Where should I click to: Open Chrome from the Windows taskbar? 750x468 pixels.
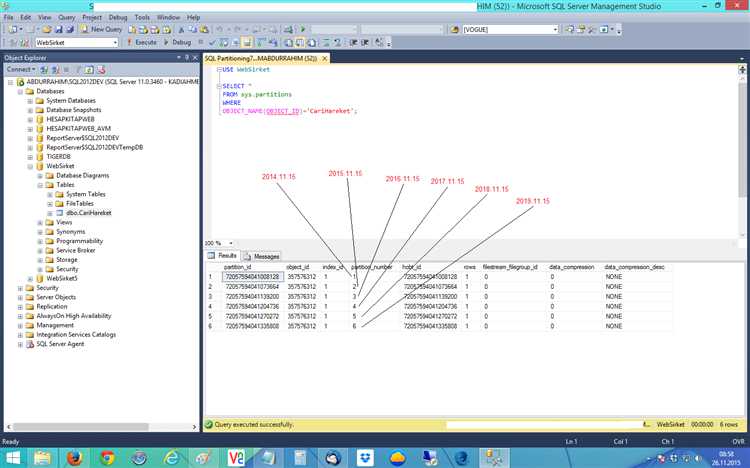107,455
